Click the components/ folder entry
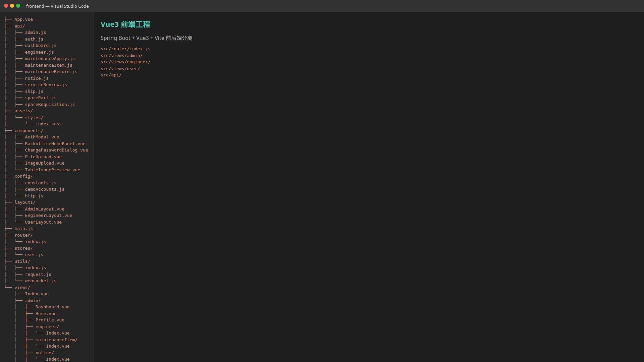 coord(29,131)
